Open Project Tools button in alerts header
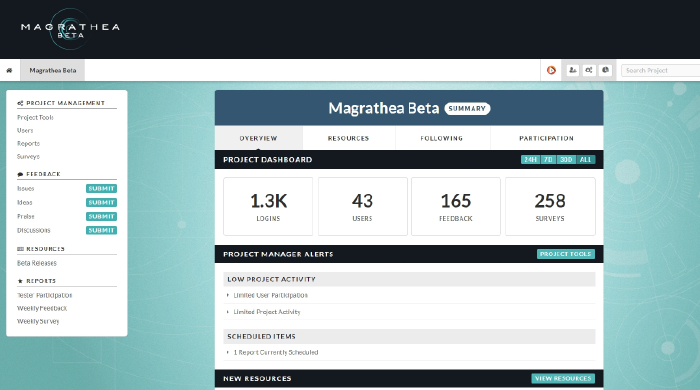Screen dimensions: 700x390 coord(566,254)
